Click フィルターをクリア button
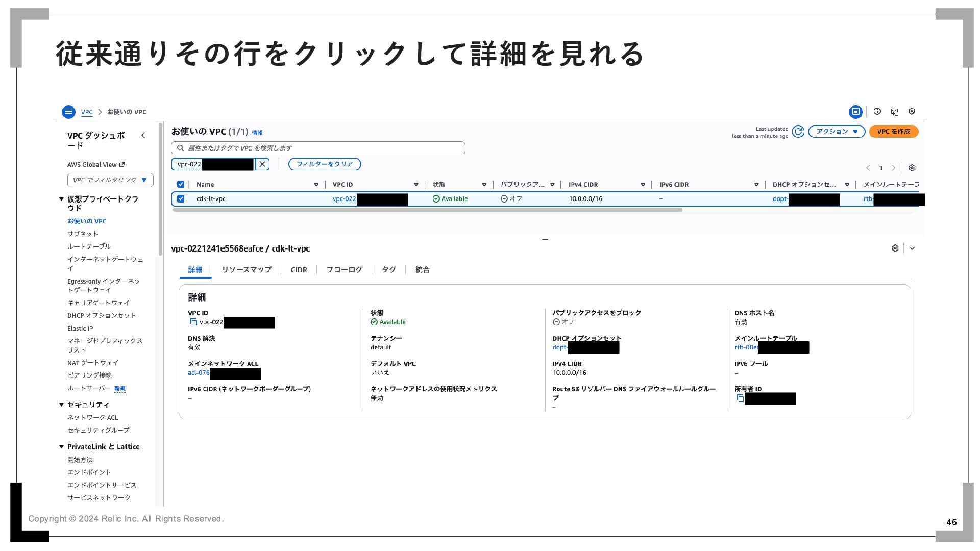Viewport: 980px width, 551px height. [325, 164]
